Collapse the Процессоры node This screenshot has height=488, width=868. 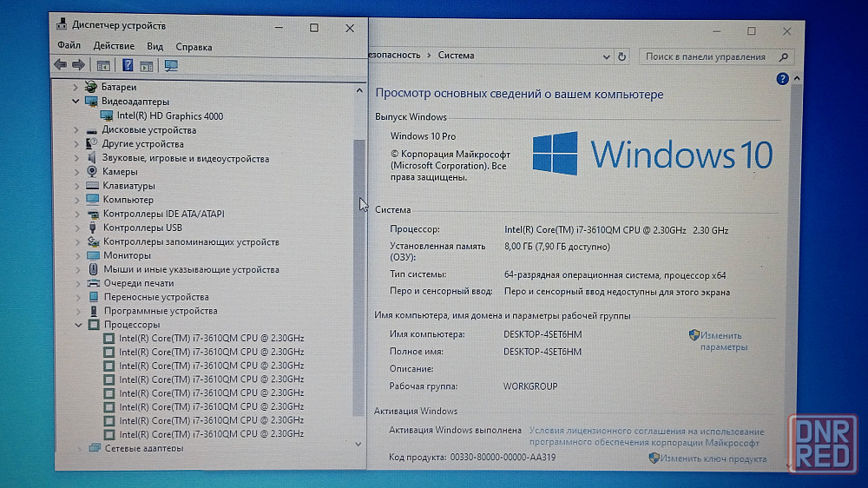pos(79,325)
